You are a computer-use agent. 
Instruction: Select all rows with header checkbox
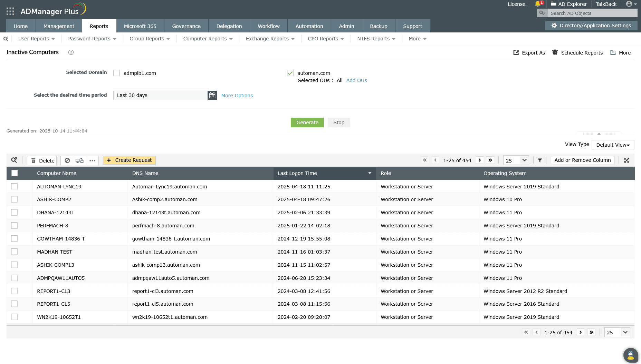tap(15, 173)
